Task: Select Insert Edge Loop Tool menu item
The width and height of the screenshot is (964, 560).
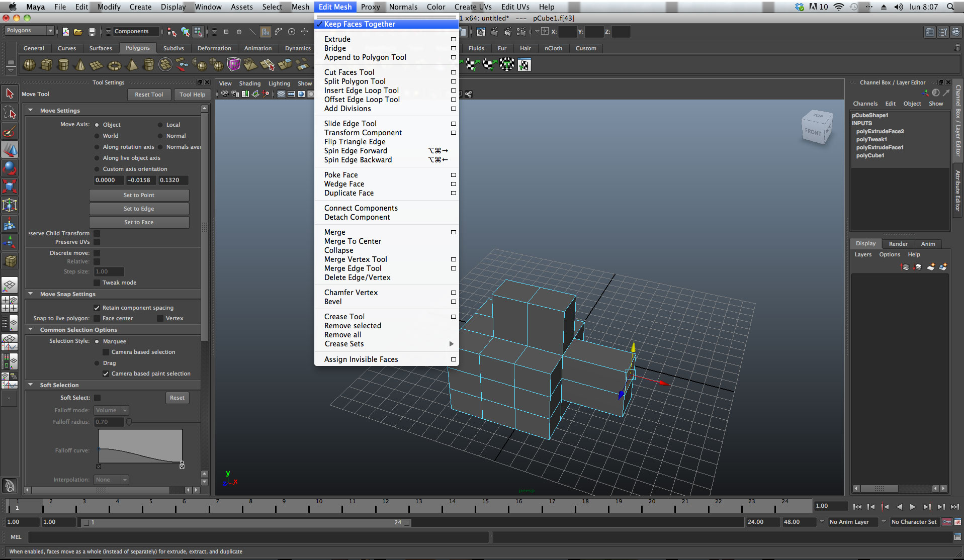Action: click(362, 90)
